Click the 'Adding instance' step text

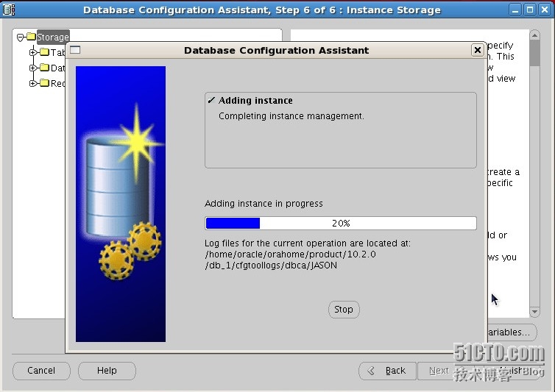255,101
